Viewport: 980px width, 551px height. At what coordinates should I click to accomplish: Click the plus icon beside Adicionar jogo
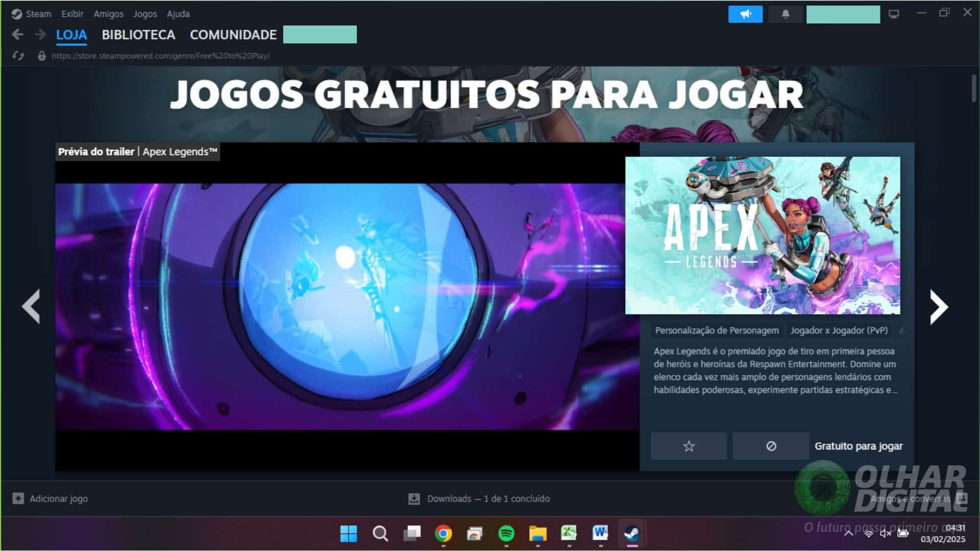point(18,498)
